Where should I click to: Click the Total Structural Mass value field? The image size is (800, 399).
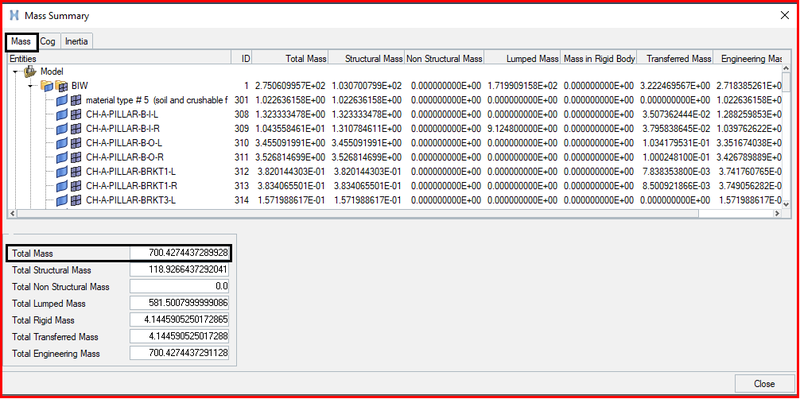point(180,270)
